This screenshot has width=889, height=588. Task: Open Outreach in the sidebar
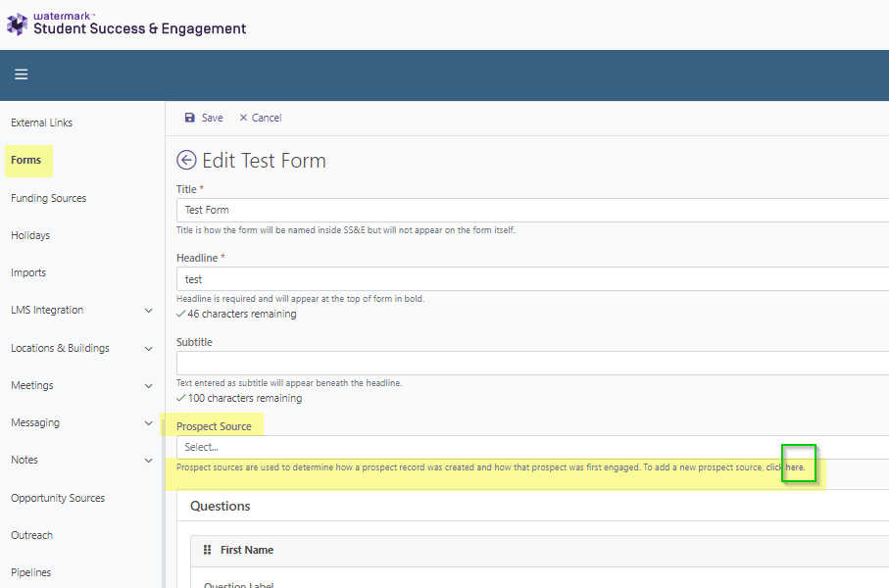coord(31,535)
